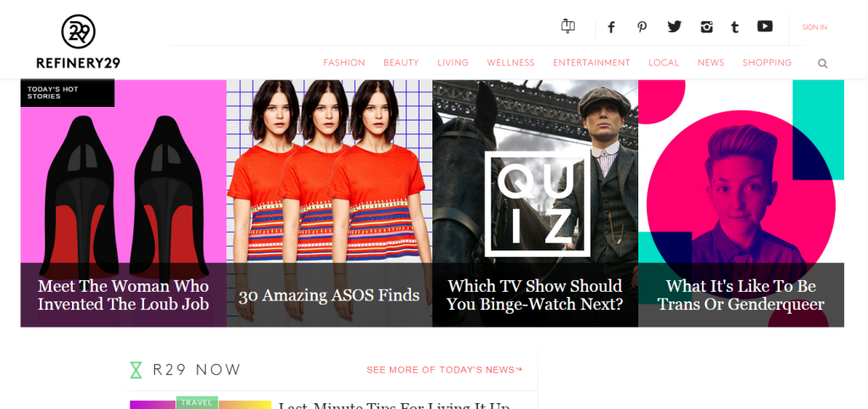The width and height of the screenshot is (868, 409).
Task: Open the Shopping menu item
Action: tap(766, 63)
